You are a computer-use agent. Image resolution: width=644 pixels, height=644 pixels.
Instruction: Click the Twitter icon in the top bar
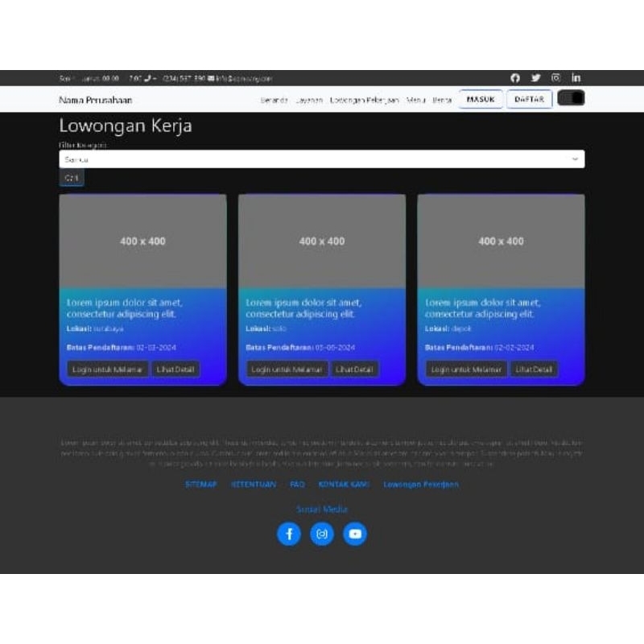pyautogui.click(x=536, y=77)
